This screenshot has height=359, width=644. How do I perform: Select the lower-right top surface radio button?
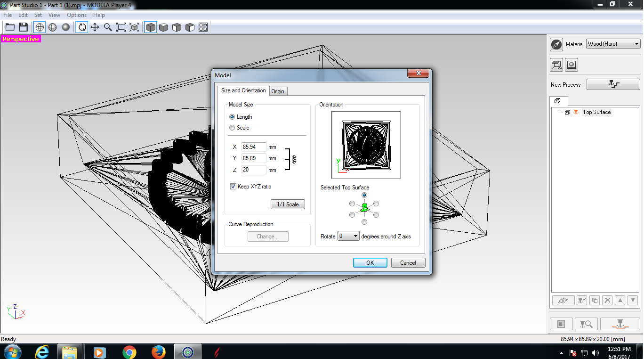[376, 215]
